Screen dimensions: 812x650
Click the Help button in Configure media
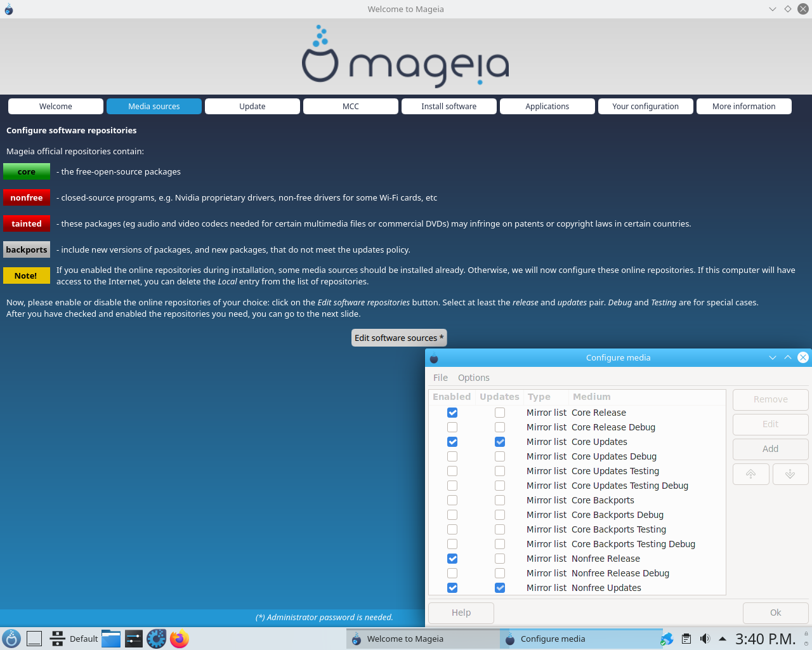pos(461,613)
